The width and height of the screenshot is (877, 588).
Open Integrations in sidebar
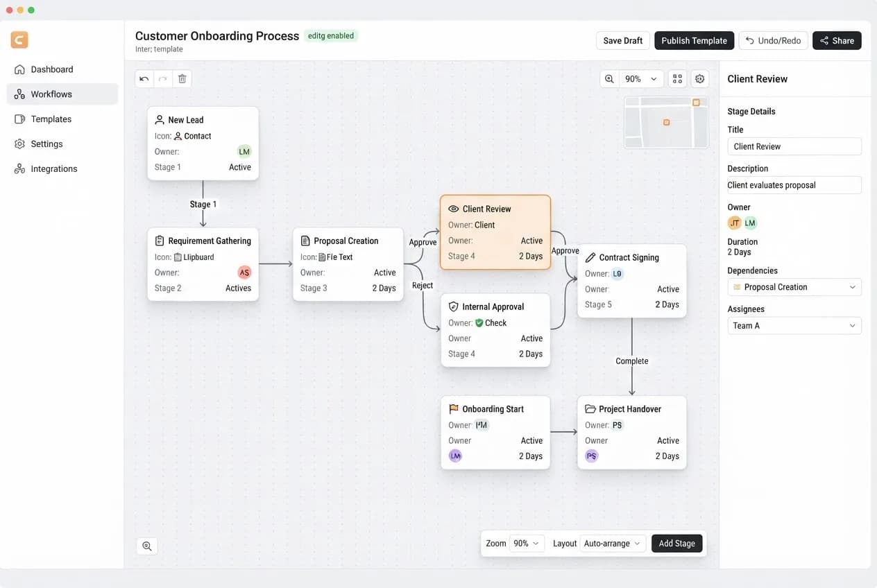(x=62, y=169)
